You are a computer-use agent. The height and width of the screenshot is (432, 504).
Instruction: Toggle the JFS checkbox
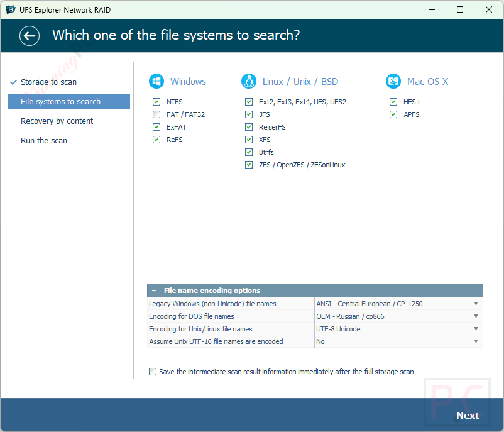click(249, 114)
